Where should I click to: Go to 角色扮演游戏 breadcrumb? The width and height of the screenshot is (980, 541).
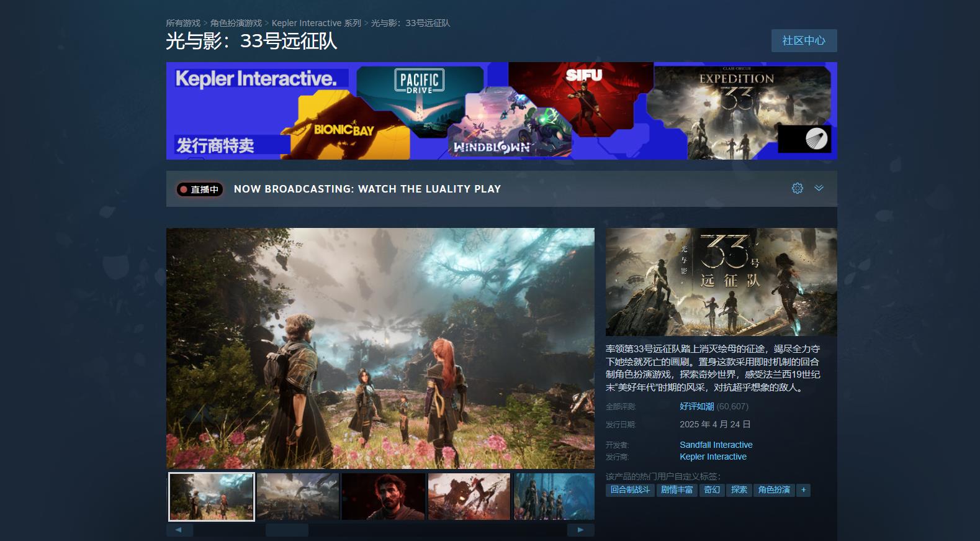point(236,23)
